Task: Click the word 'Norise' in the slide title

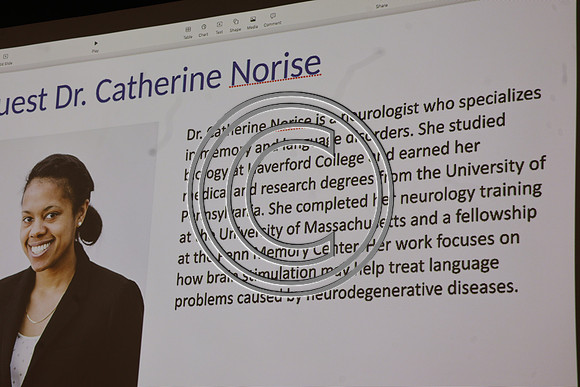Action: (x=275, y=70)
